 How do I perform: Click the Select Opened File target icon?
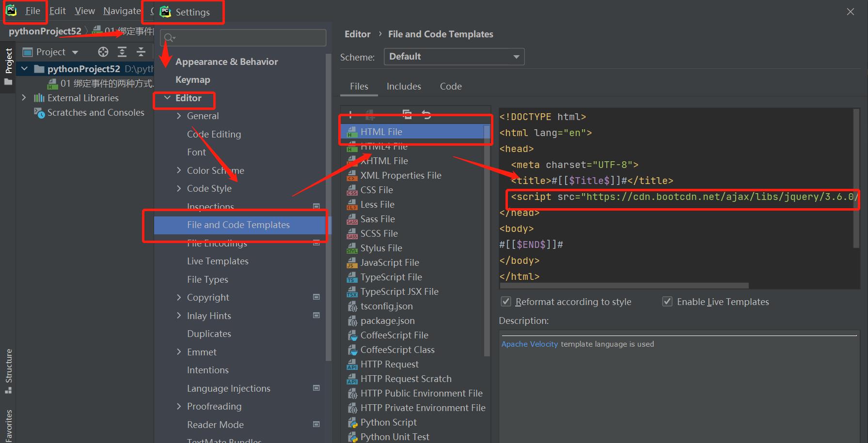tap(103, 52)
